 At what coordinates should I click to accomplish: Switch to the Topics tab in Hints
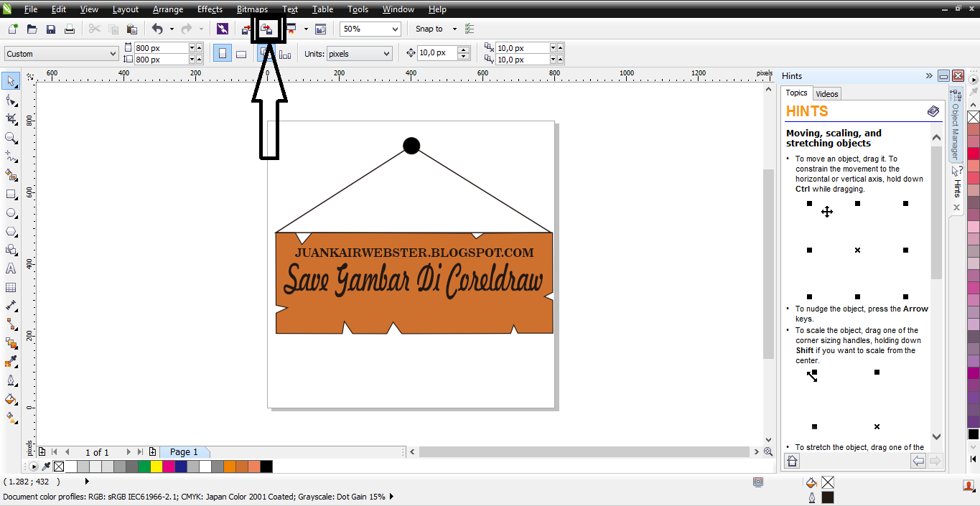[796, 93]
